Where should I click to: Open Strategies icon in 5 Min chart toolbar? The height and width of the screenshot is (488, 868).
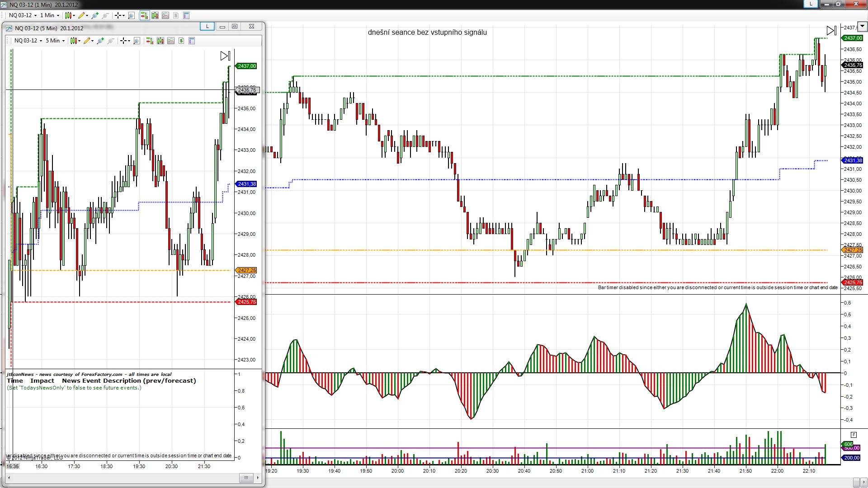(x=181, y=41)
